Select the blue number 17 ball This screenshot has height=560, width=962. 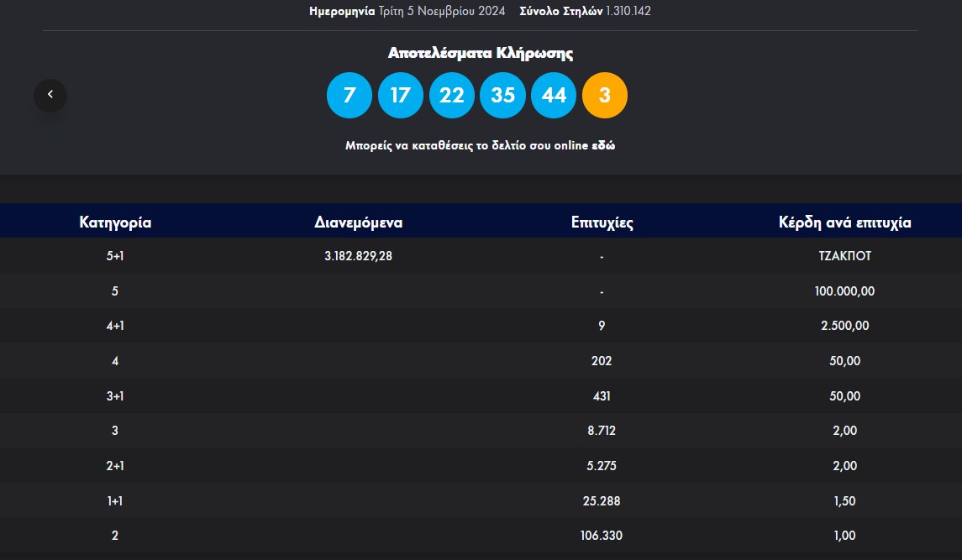400,95
